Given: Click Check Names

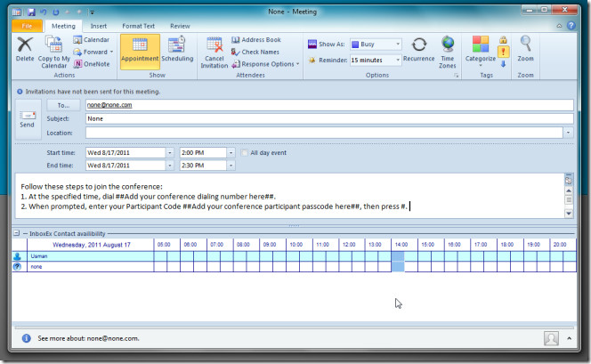Looking at the screenshot, I should (x=255, y=52).
